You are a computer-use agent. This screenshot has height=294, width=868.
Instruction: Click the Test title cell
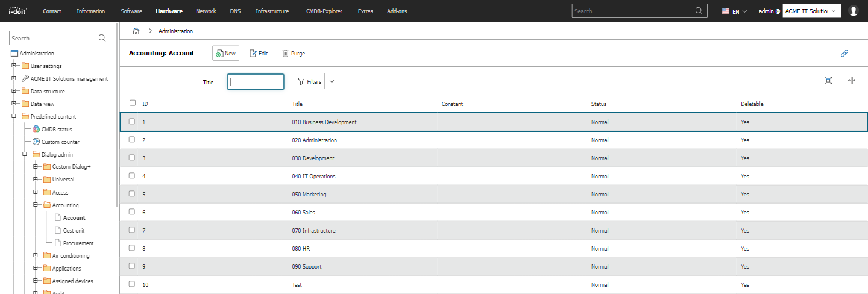(x=297, y=284)
